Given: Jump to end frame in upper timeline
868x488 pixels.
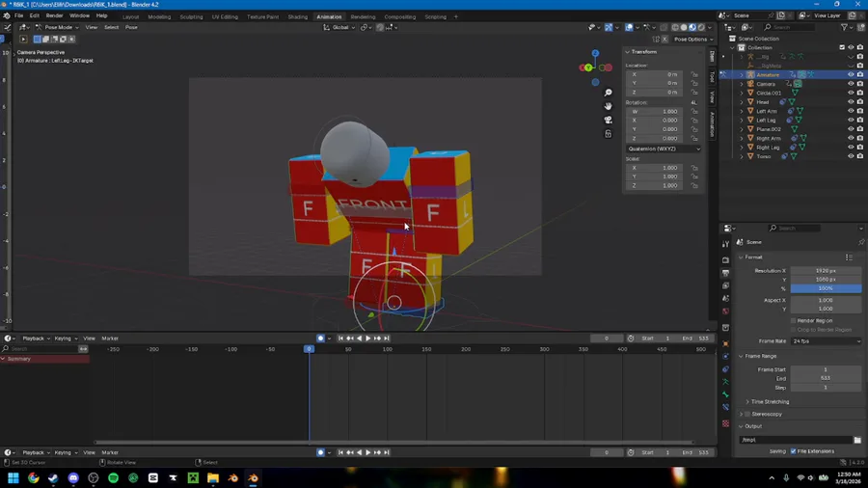Looking at the screenshot, I should [x=387, y=339].
